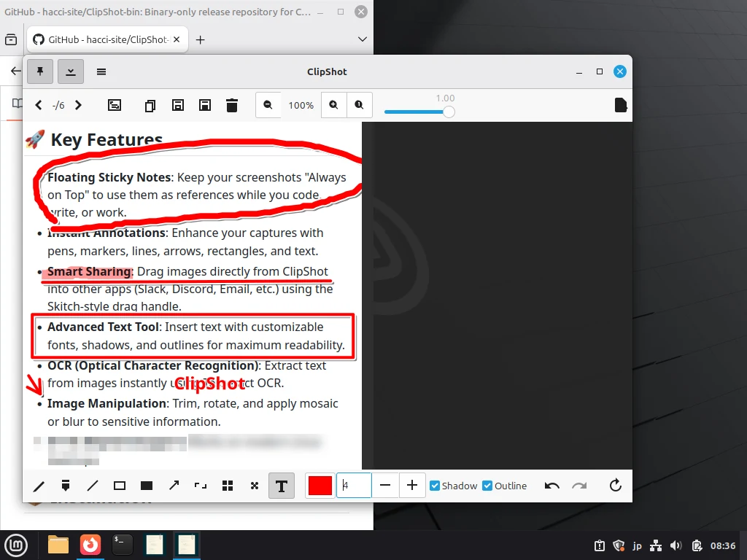Screen dimensions: 747x560
Task: Undo the last annotation
Action: [x=551, y=486]
